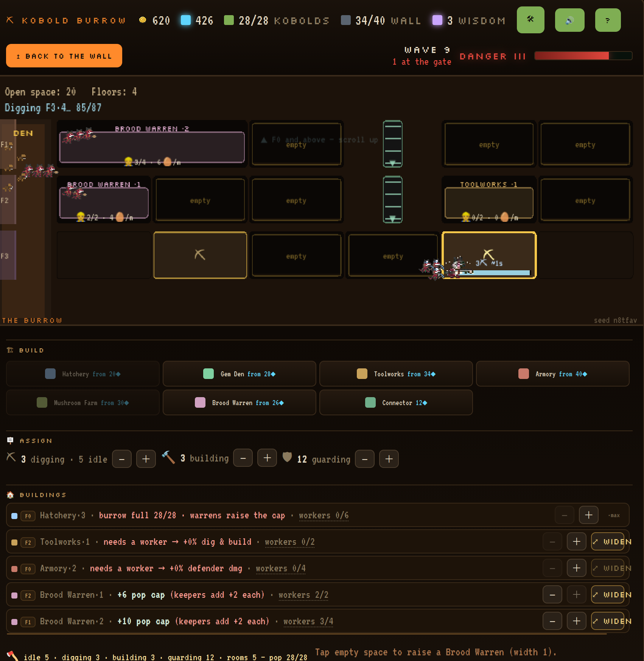Decrease building kobolds with minus

243,458
